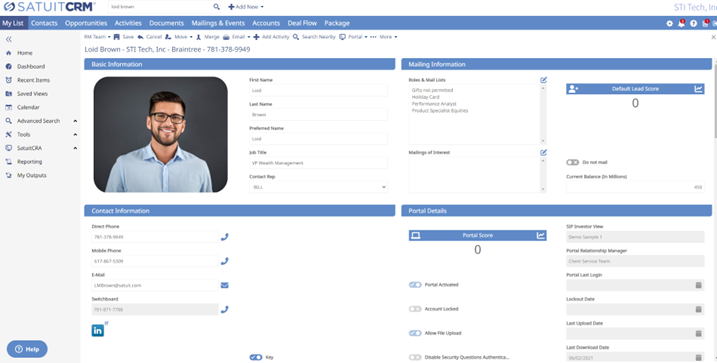Click the Help button
Image resolution: width=717 pixels, height=363 pixels.
[x=27, y=349]
